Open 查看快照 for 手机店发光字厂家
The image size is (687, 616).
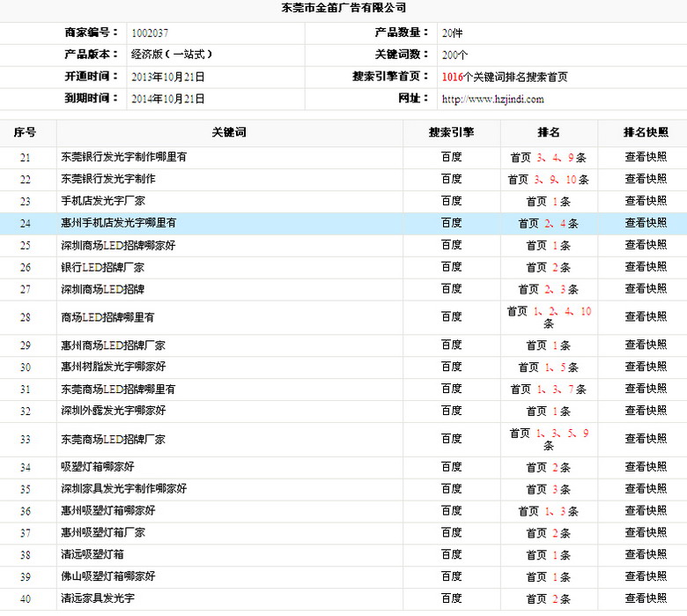click(646, 201)
